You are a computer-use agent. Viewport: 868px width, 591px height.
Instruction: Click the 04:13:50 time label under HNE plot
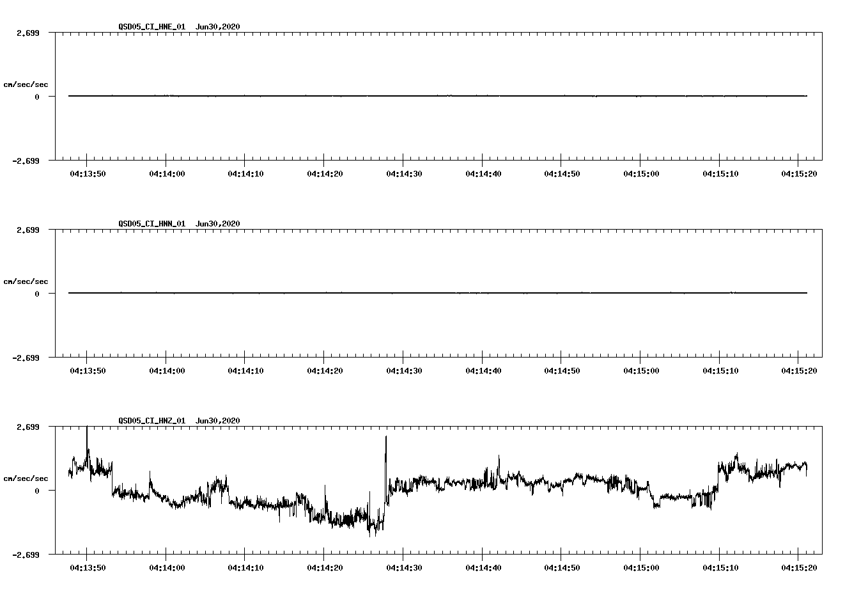coord(88,173)
